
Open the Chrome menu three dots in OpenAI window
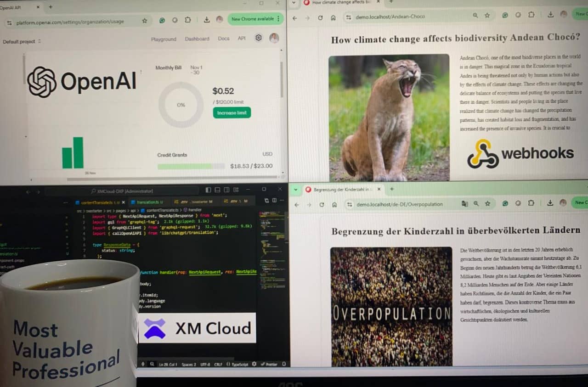pos(278,19)
